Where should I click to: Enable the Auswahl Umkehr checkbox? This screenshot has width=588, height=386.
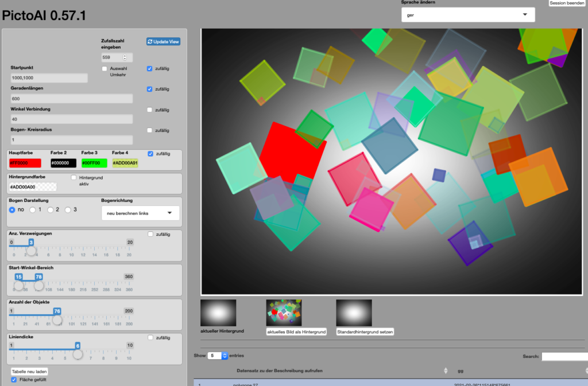pyautogui.click(x=104, y=69)
